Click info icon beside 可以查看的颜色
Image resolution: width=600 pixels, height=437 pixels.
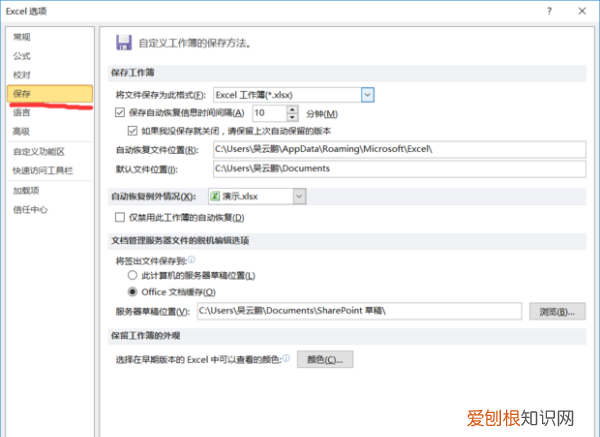(286, 358)
